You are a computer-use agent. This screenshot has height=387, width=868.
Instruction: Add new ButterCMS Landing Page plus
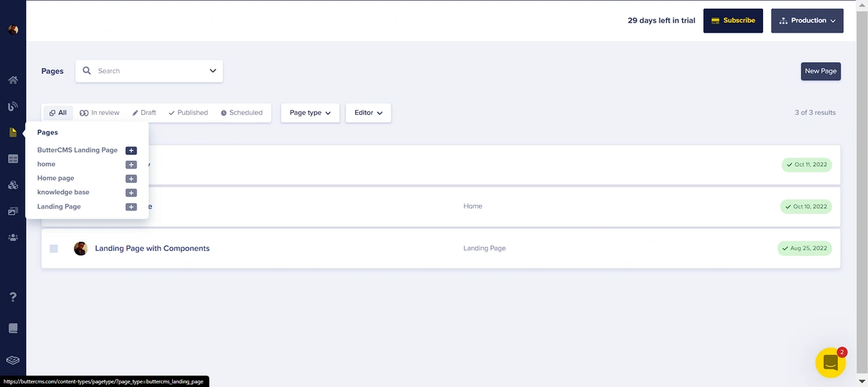[131, 150]
